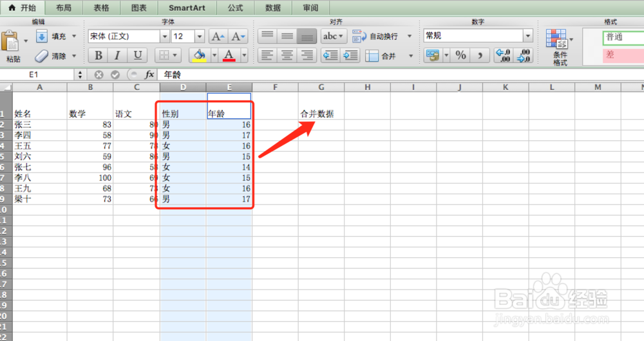Screen dimensions: 644x341
Task: Open font color dropdown arrow
Action: [244, 55]
